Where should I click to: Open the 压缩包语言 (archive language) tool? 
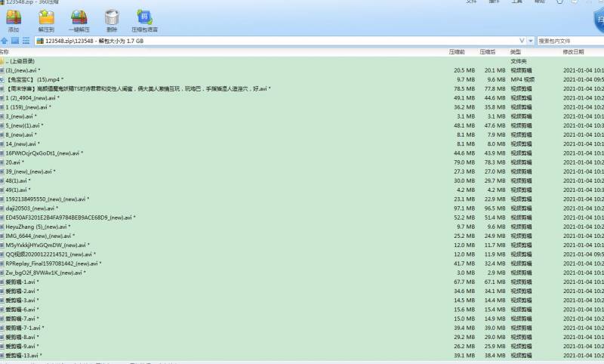click(x=143, y=20)
